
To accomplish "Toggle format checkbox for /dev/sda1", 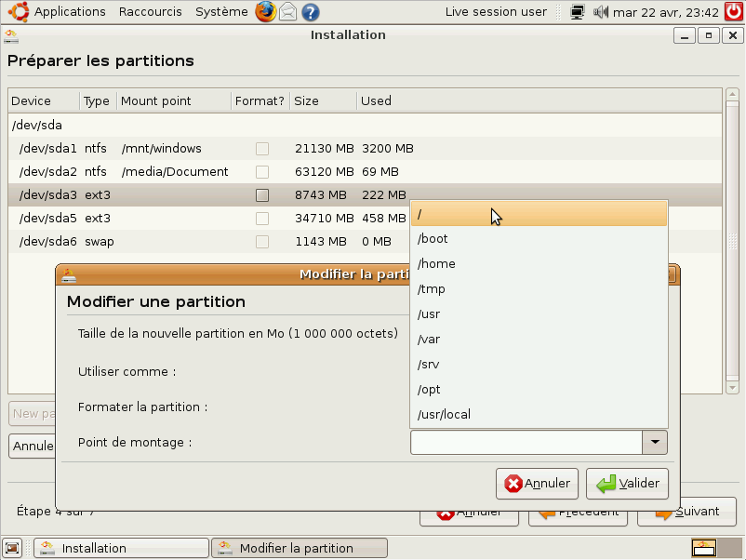I will pyautogui.click(x=262, y=149).
